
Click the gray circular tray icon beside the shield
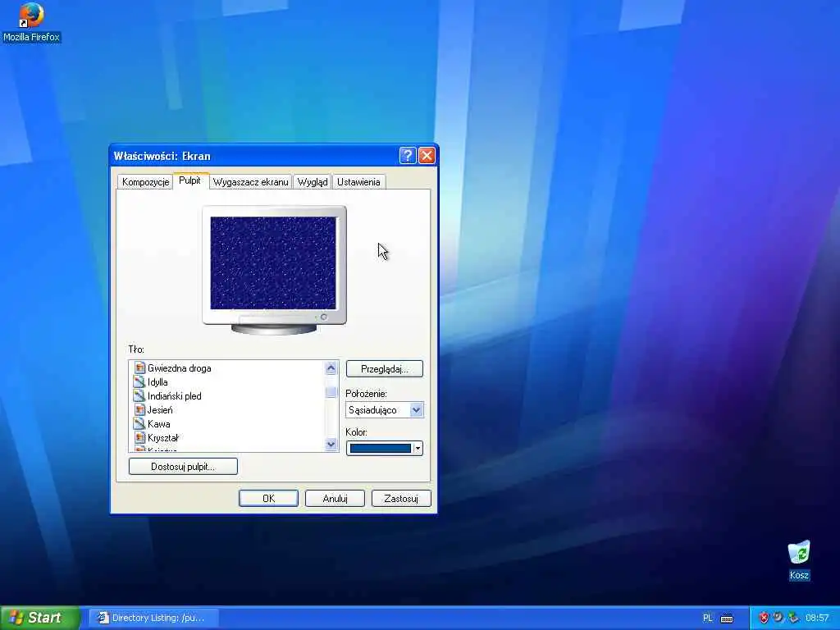tap(778, 618)
